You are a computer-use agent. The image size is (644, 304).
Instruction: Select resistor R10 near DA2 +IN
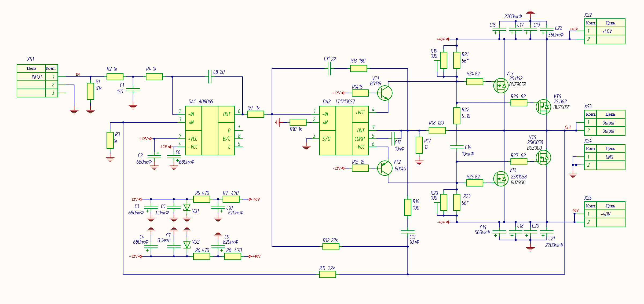coord(298,122)
